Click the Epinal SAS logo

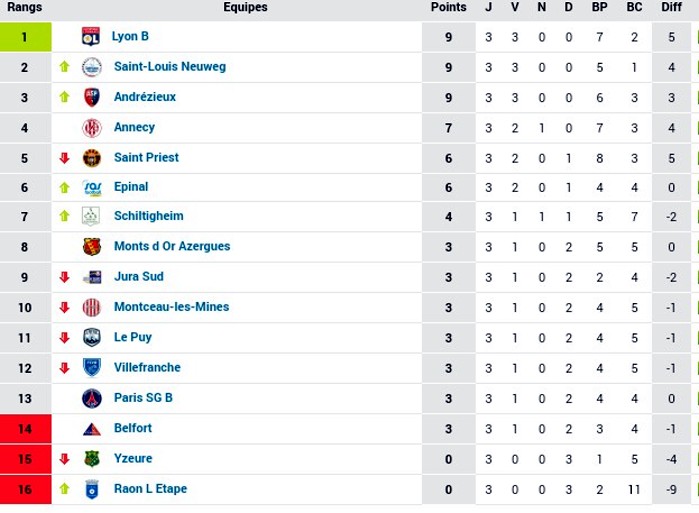coord(92,188)
